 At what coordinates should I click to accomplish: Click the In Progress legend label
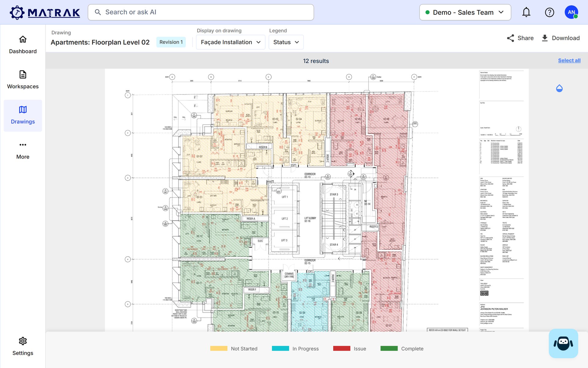305,349
